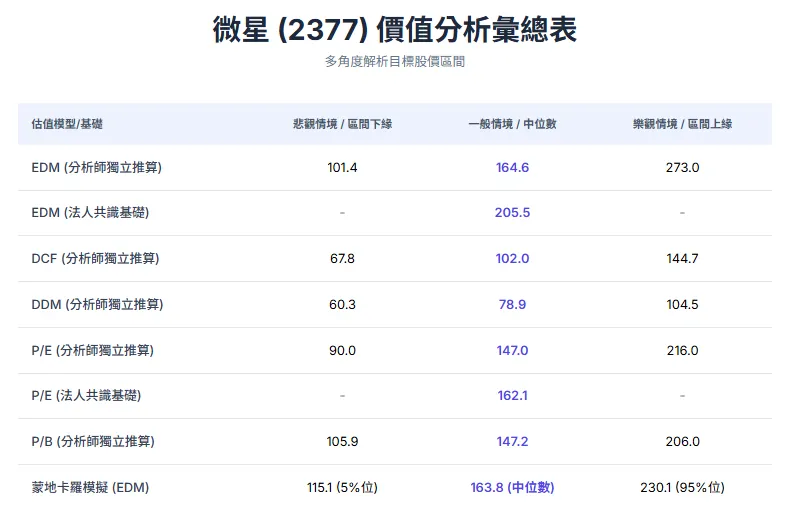
Task: Click the median value 147.2
Action: pos(512,441)
